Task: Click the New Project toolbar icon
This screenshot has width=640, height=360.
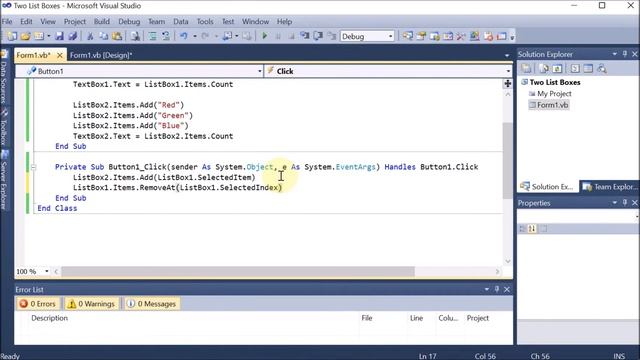Action: click(12, 36)
